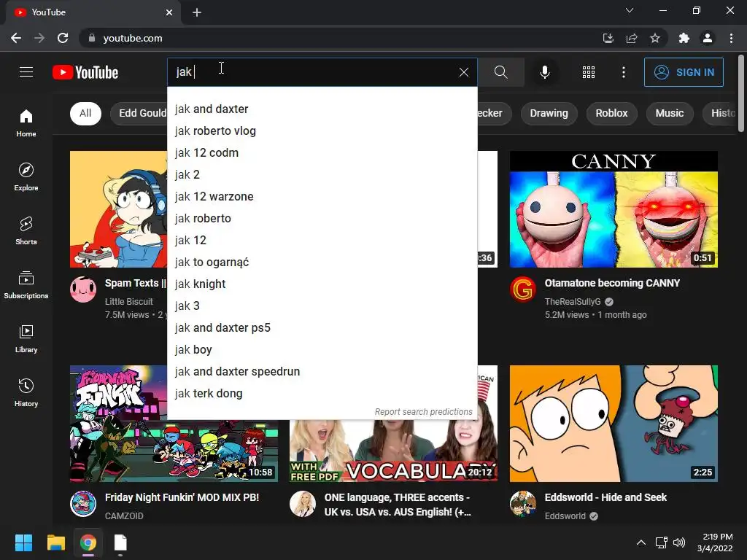747x560 pixels.
Task: Open Otamatone becoming CANNY video title
Action: coord(612,283)
